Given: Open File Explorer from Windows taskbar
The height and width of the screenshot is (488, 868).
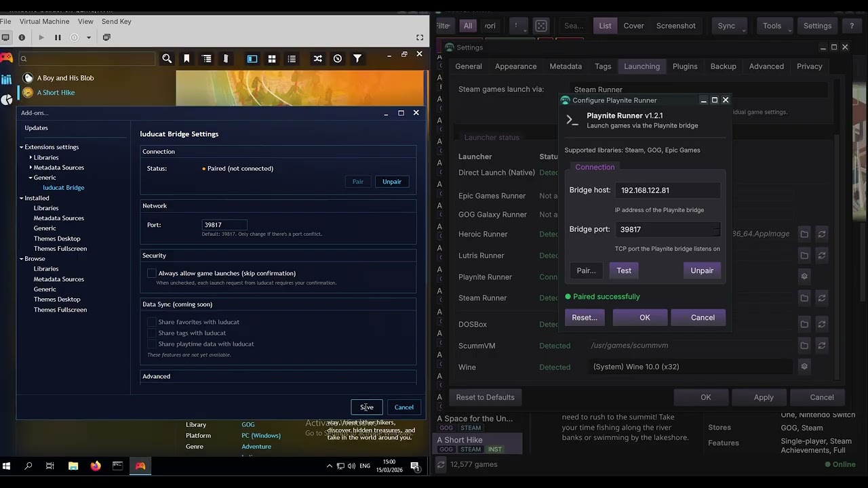Looking at the screenshot, I should point(73,466).
